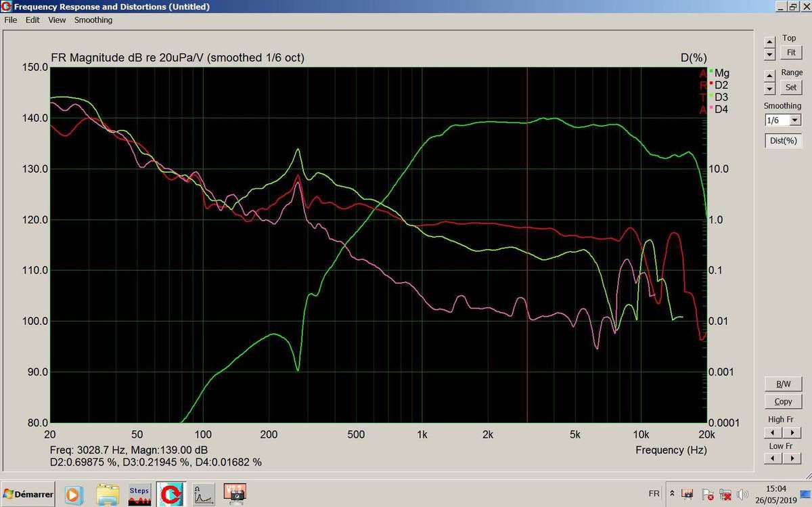Image resolution: width=812 pixels, height=507 pixels.
Task: Open the Smoothing menu
Action: tap(93, 20)
